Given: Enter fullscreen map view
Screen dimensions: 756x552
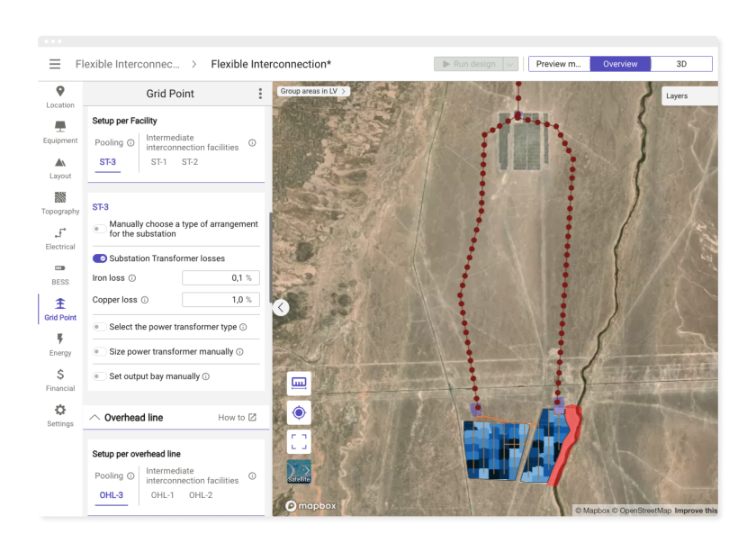Looking at the screenshot, I should point(299,441).
